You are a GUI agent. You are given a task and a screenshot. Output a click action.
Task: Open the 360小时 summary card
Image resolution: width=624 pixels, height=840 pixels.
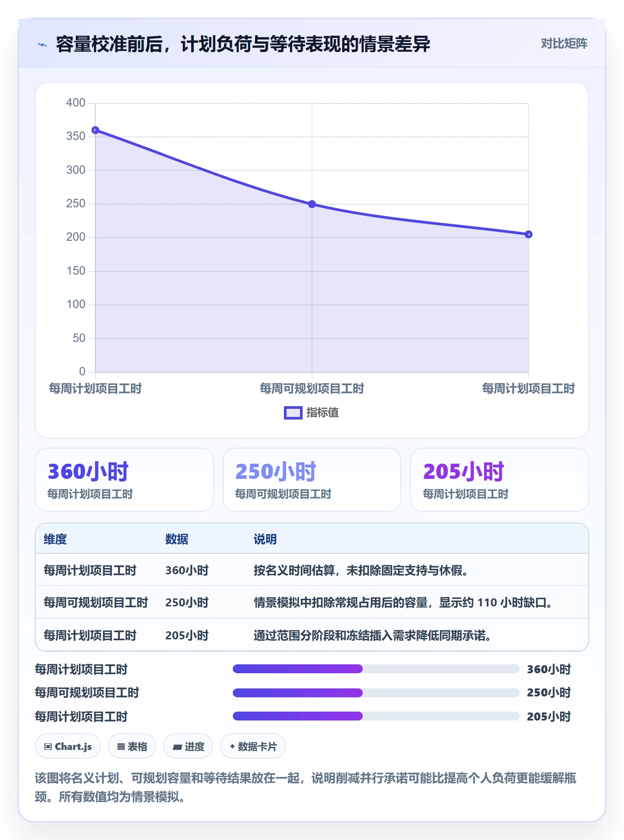(x=124, y=480)
